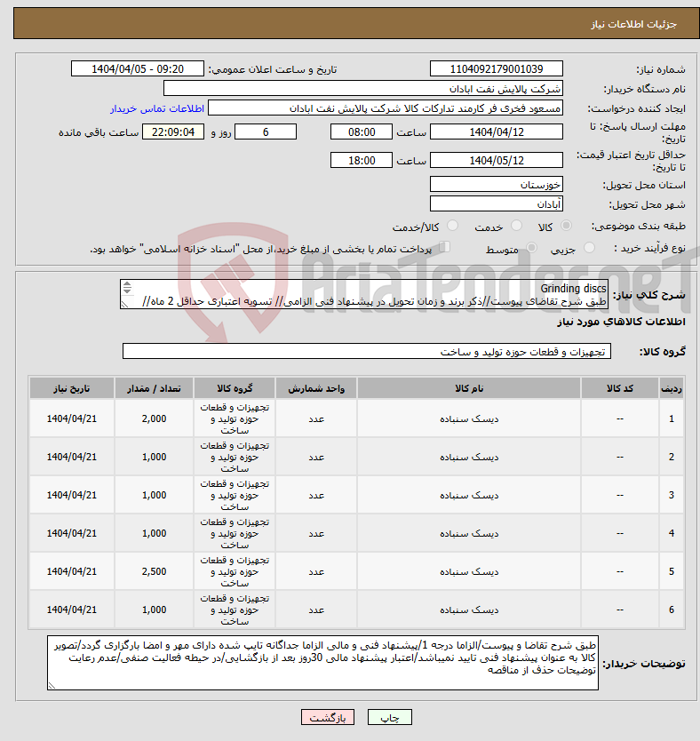
Task: Click quantity 1,000 in row 6
Action: click(154, 610)
